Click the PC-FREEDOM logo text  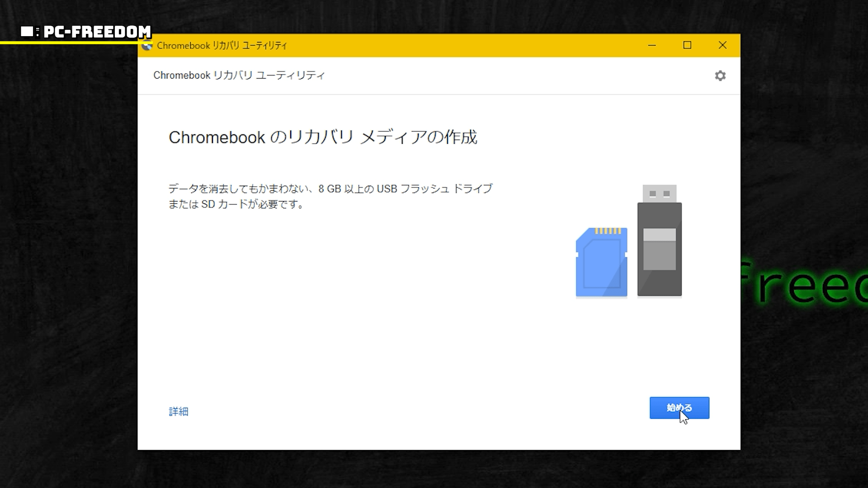coord(97,32)
